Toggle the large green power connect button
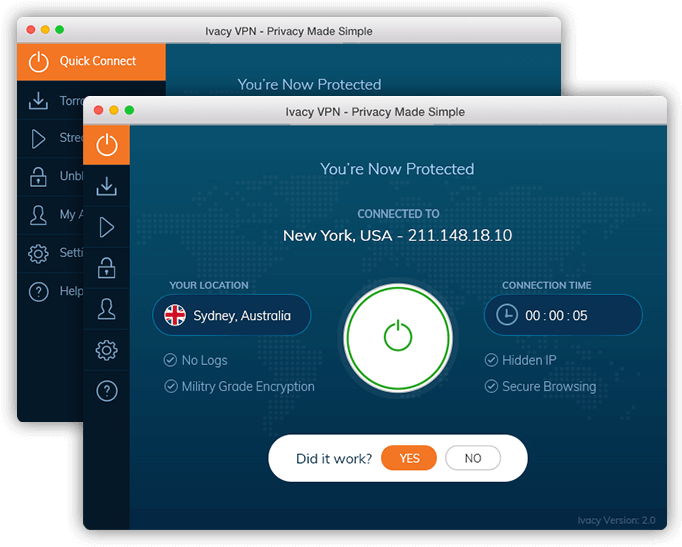 coord(398,338)
